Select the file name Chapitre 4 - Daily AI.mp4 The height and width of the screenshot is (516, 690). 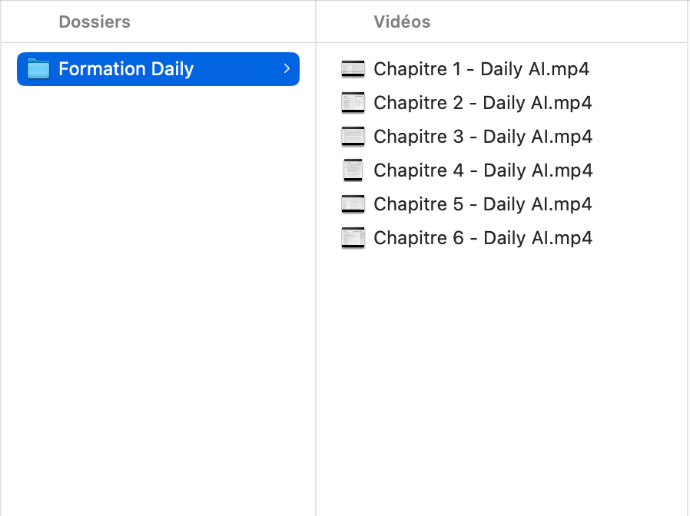(x=483, y=170)
